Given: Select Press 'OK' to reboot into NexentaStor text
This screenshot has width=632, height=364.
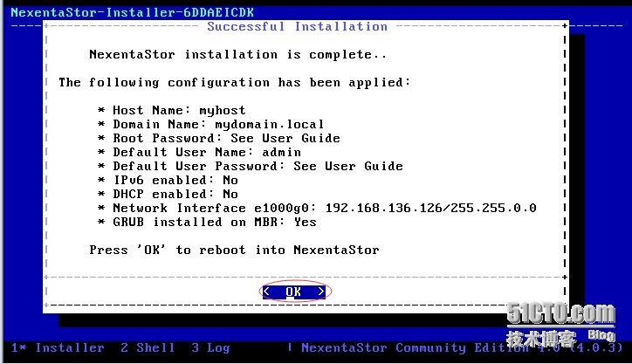Looking at the screenshot, I should [x=234, y=250].
